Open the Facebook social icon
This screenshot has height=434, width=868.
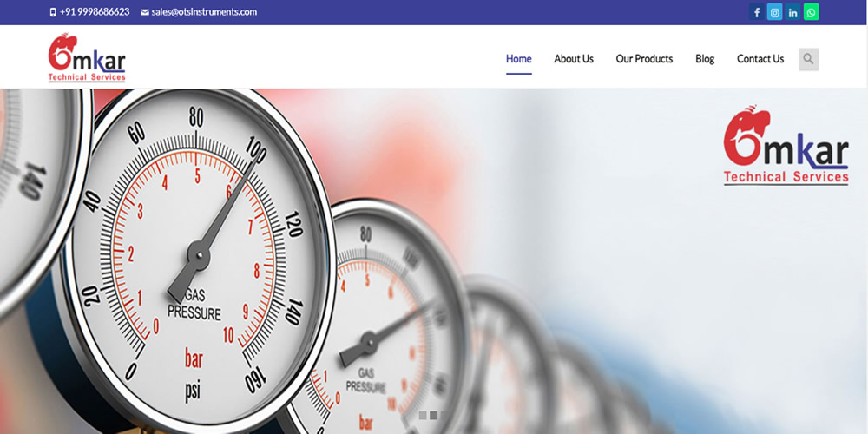tap(757, 12)
